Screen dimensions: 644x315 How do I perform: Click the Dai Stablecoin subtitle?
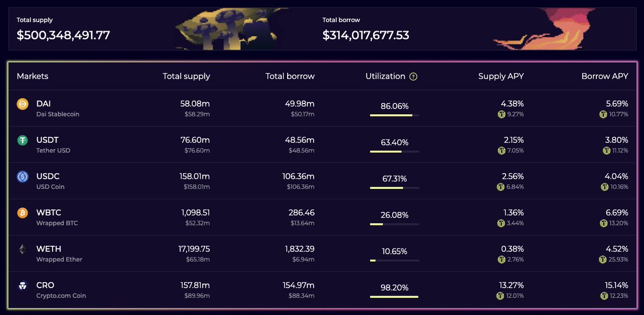[58, 114]
